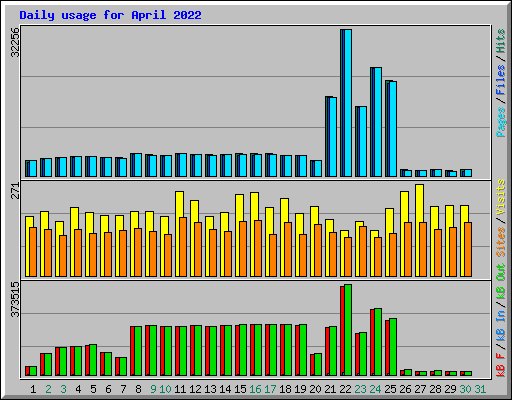Click day 10 on the x-axis
This screenshot has height=400, width=512.
point(165,389)
